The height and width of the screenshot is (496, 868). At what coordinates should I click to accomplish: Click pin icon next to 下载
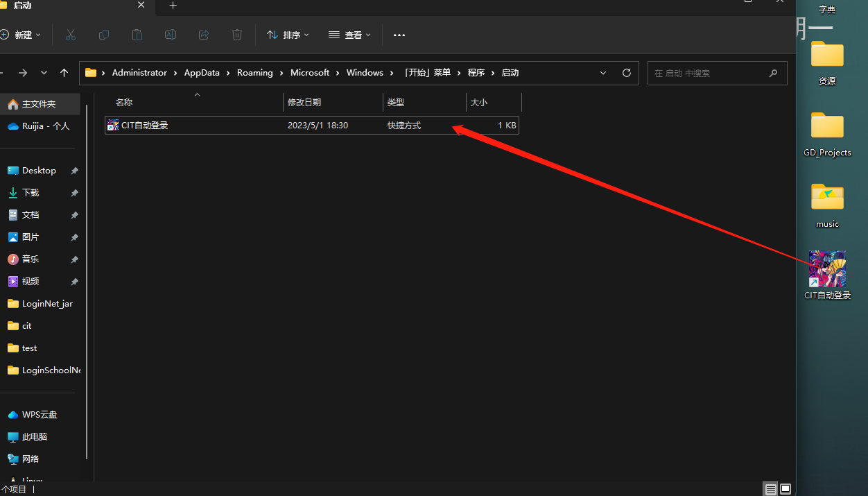click(x=75, y=193)
